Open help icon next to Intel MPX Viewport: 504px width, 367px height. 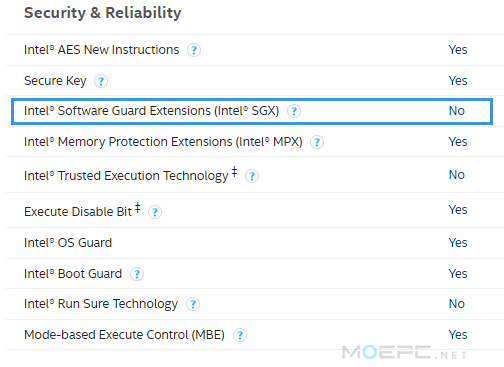point(317,142)
